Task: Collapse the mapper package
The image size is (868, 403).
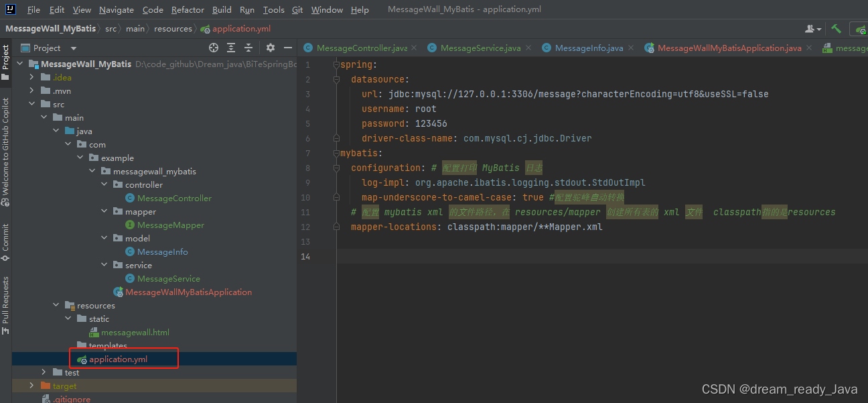Action: [104, 212]
